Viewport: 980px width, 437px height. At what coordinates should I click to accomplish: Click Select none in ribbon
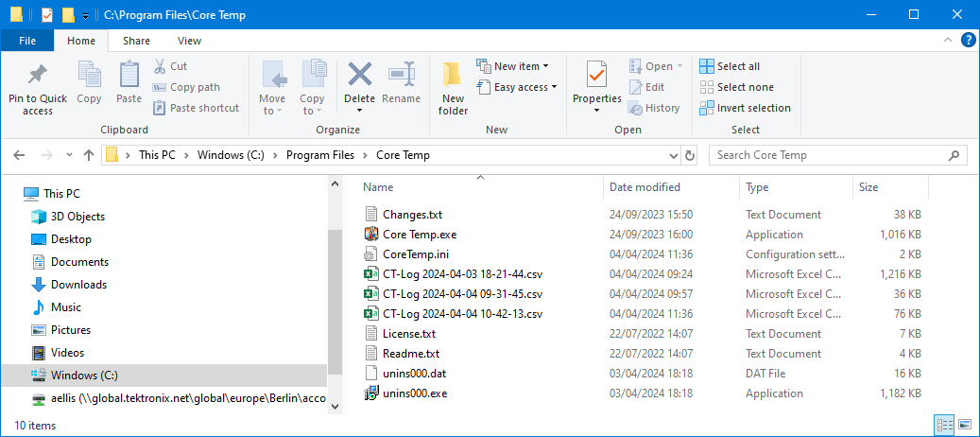pyautogui.click(x=737, y=87)
